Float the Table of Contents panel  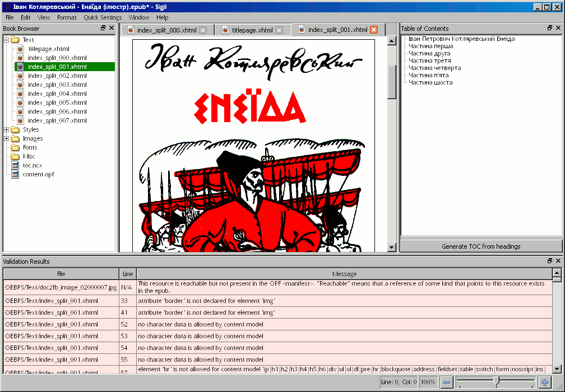click(550, 28)
